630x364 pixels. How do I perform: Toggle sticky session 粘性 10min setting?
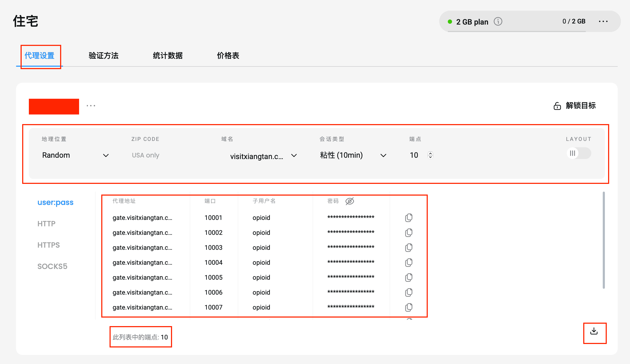pyautogui.click(x=350, y=155)
